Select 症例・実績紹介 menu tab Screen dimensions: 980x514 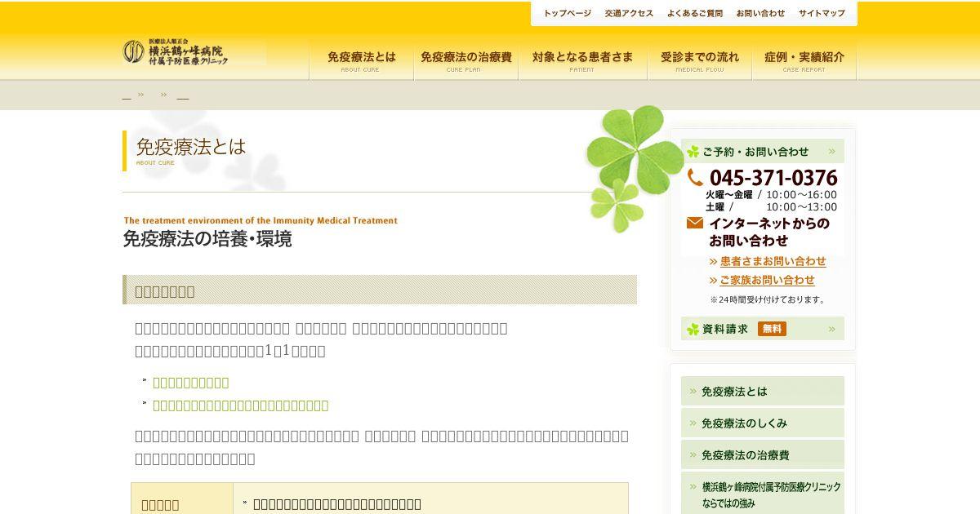click(804, 61)
